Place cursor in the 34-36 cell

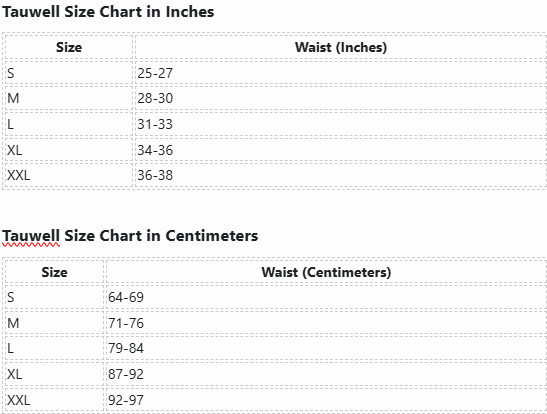click(341, 150)
